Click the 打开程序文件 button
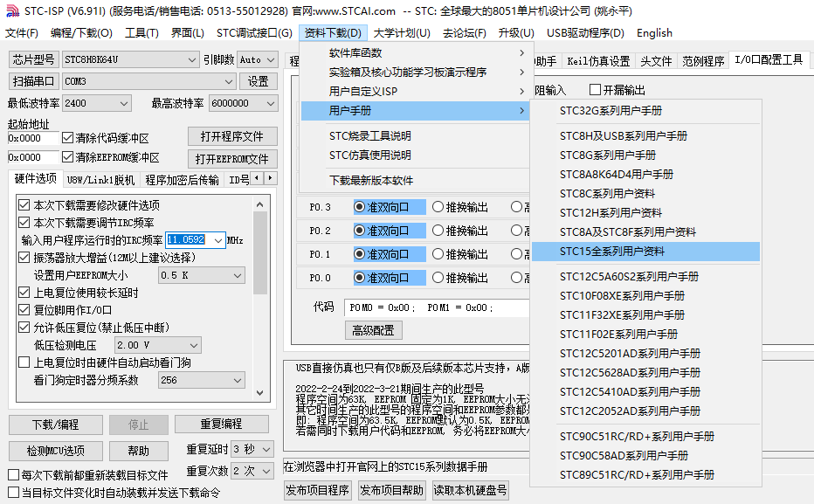 click(232, 136)
